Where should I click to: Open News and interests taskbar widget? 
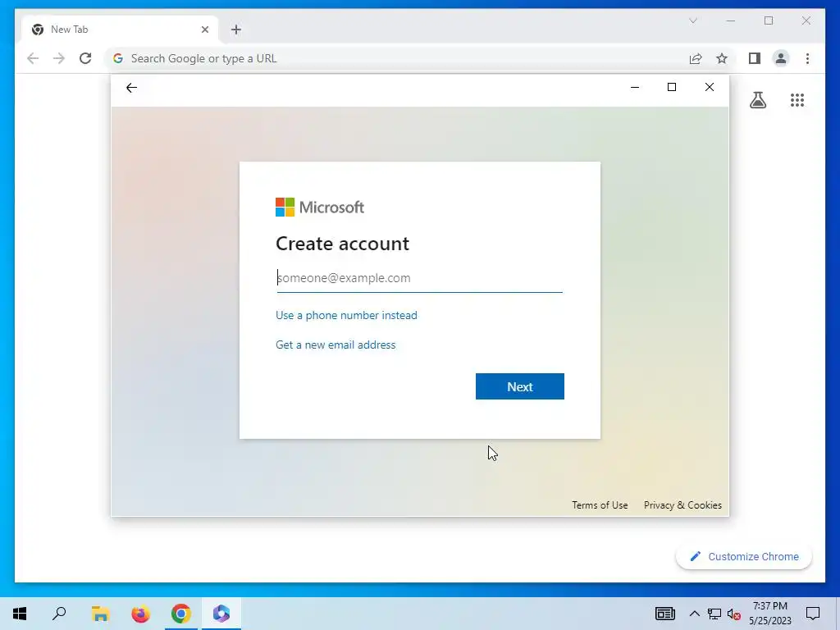(x=664, y=614)
